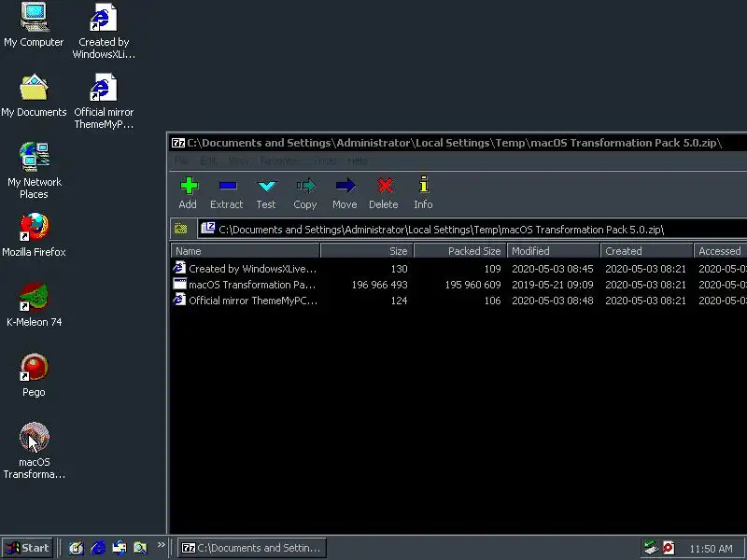Open the Help menu in 7-Zip
Screen dimensions: 747x560
357,161
